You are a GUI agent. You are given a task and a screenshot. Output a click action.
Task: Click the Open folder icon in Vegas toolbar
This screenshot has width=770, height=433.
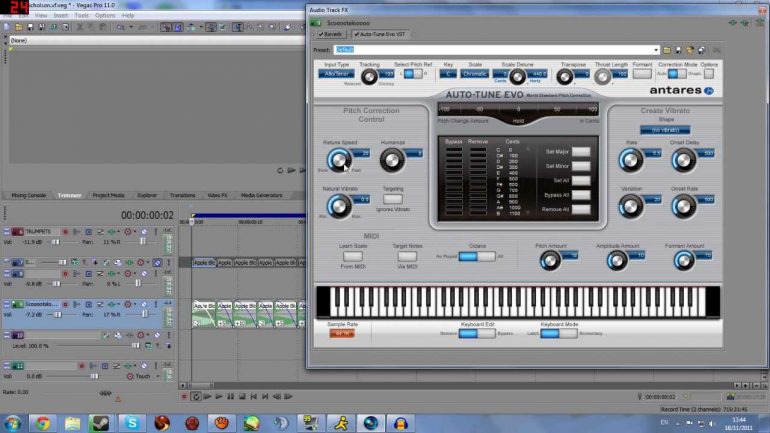[x=19, y=27]
